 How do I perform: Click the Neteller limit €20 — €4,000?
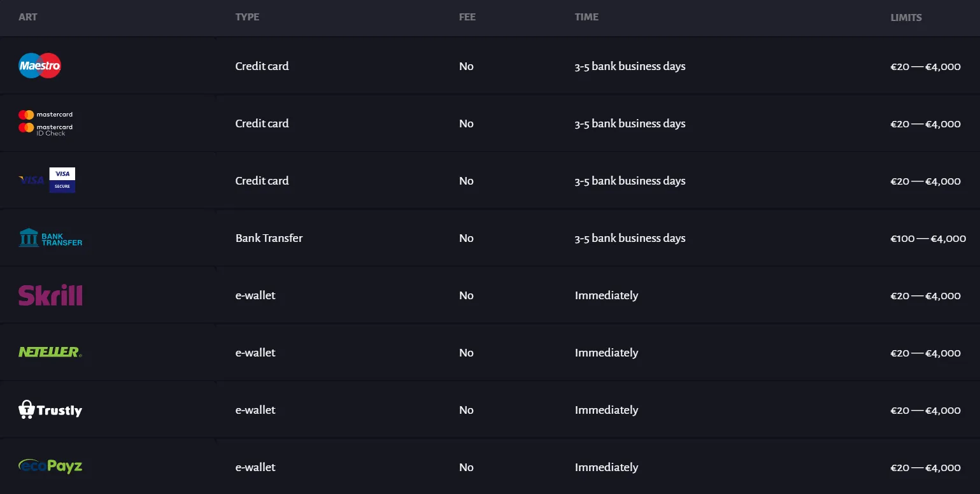click(925, 353)
